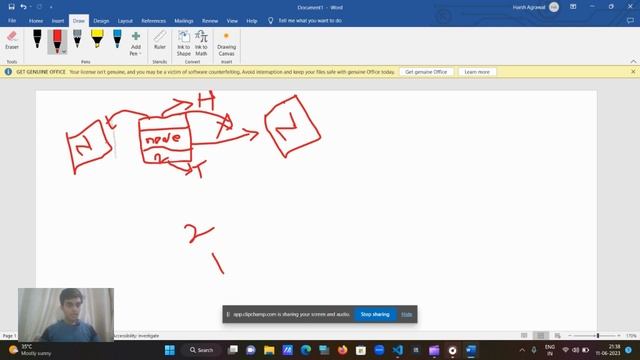The image size is (640, 360).
Task: Open the Help tab
Action: tap(251, 20)
